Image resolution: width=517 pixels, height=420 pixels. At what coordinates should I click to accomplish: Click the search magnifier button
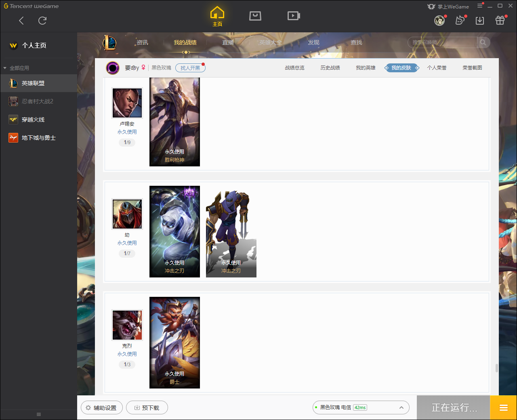click(483, 42)
